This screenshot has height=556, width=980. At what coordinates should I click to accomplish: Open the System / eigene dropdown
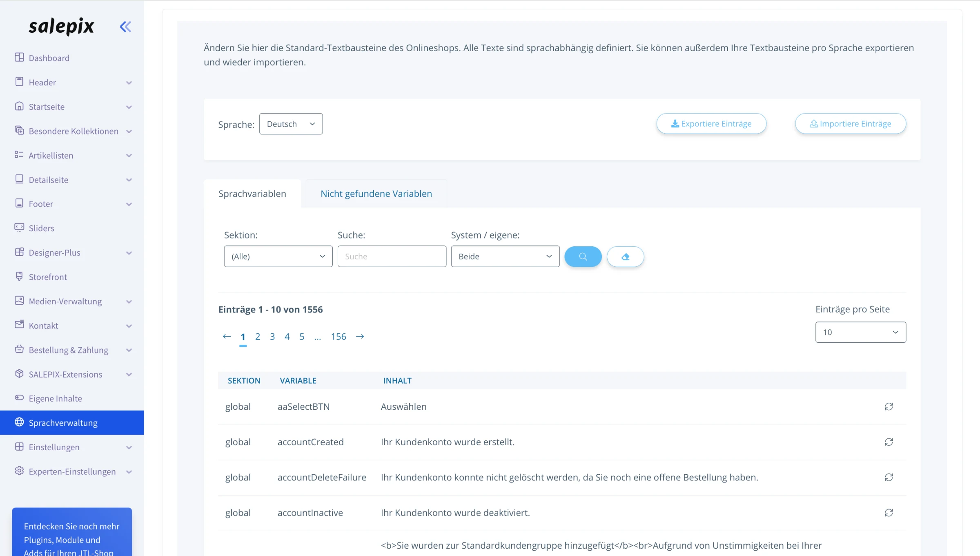pyautogui.click(x=505, y=257)
